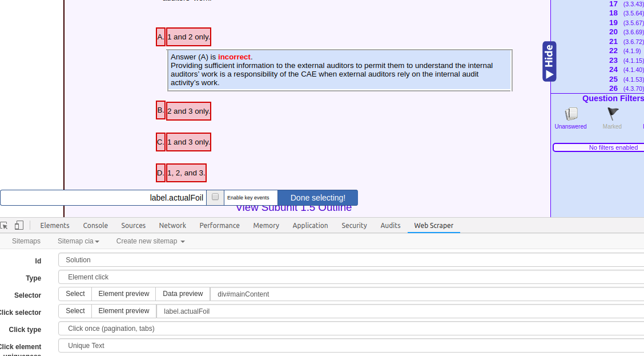
Task: Click the Unanswered questions filter icon
Action: pyautogui.click(x=570, y=114)
